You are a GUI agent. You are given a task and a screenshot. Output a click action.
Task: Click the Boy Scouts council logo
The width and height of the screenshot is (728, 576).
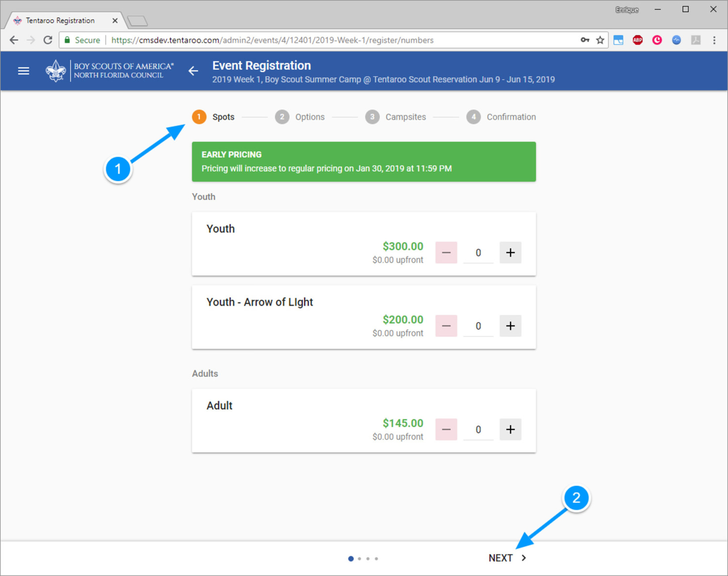click(x=110, y=71)
